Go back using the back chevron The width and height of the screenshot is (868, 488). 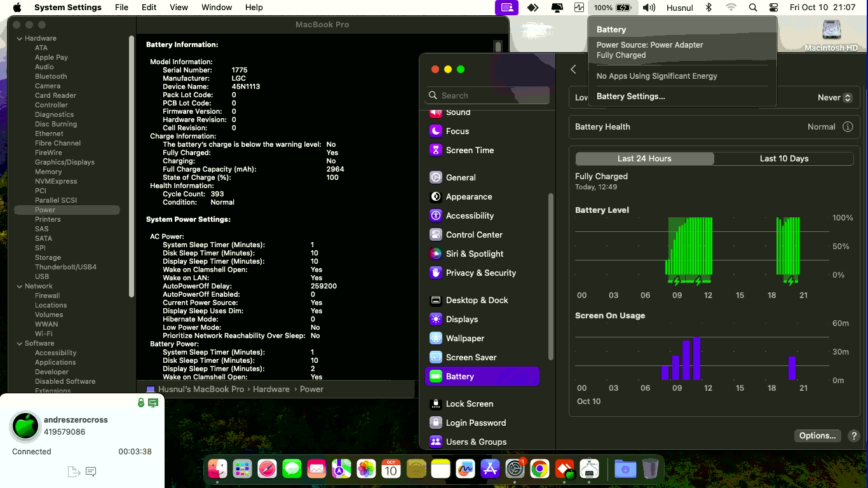573,69
